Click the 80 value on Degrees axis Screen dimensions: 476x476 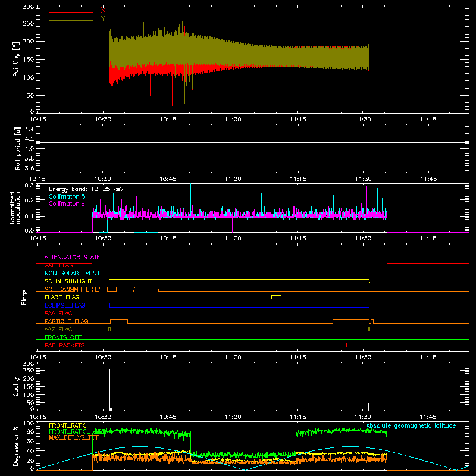pyautogui.click(x=30, y=431)
